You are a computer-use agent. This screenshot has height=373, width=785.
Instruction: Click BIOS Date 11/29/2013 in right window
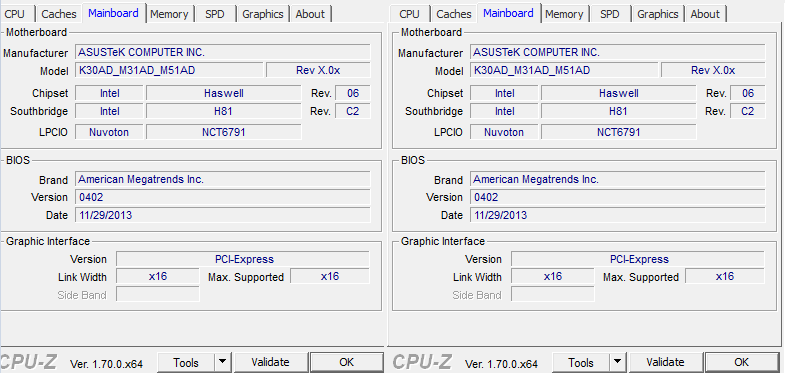click(x=618, y=215)
